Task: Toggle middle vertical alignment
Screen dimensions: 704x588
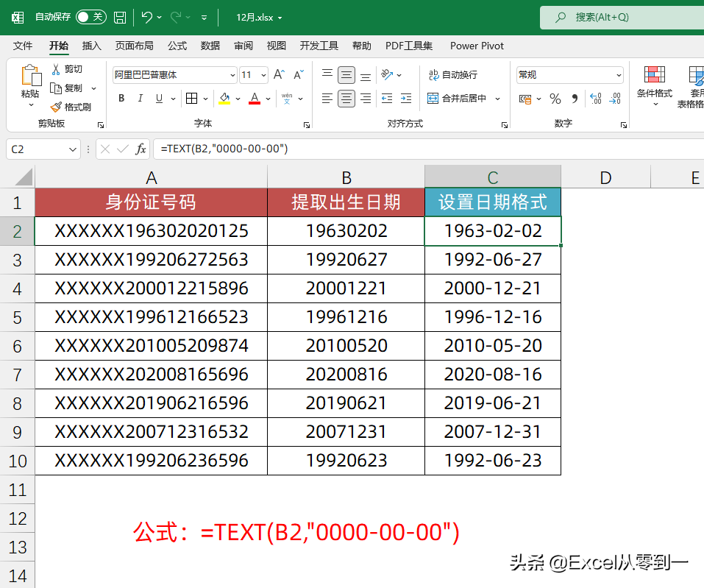Action: [x=346, y=74]
